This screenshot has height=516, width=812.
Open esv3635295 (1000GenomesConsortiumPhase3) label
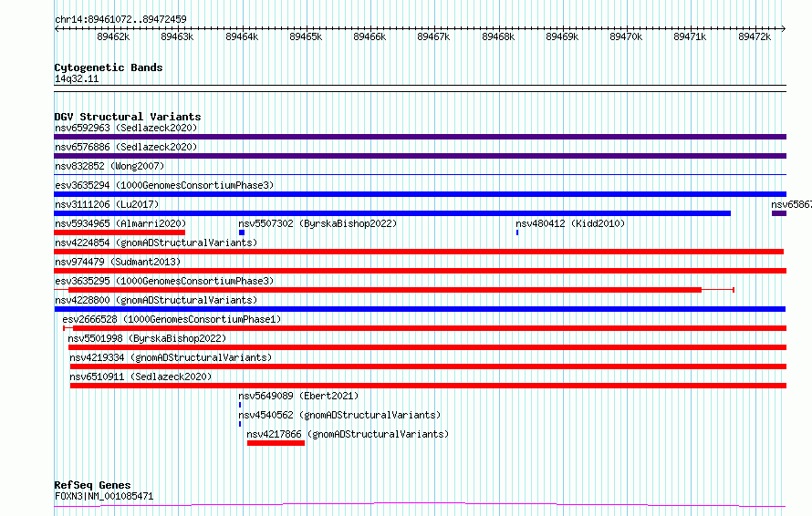[x=164, y=281]
